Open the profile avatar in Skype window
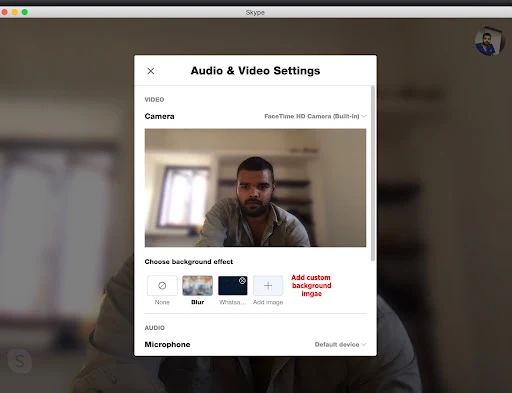Viewport: 512px width, 393px height. [x=489, y=41]
